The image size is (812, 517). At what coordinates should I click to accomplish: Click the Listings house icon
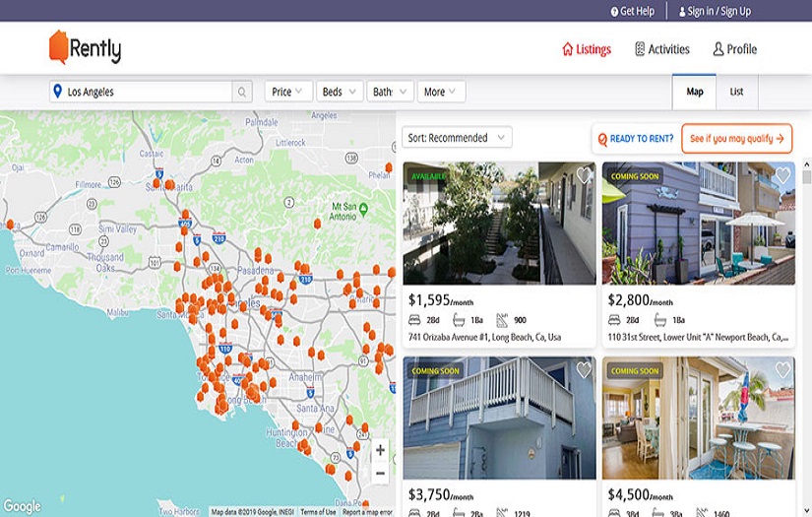tap(568, 49)
